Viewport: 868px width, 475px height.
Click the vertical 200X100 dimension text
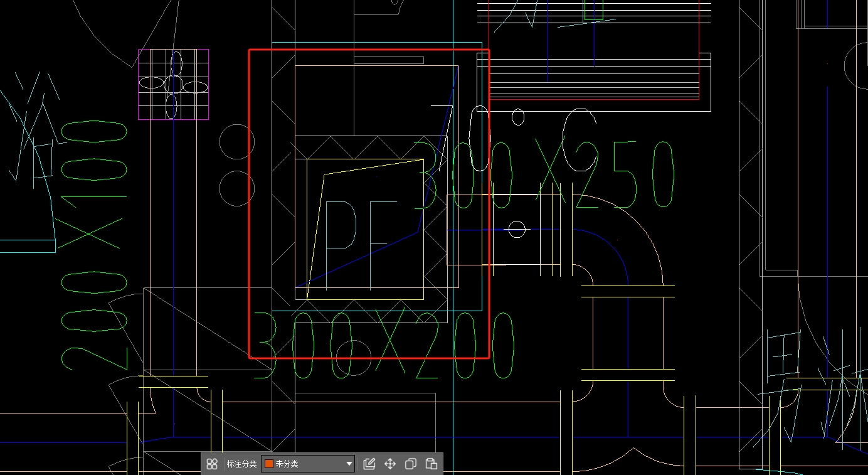tap(94, 245)
